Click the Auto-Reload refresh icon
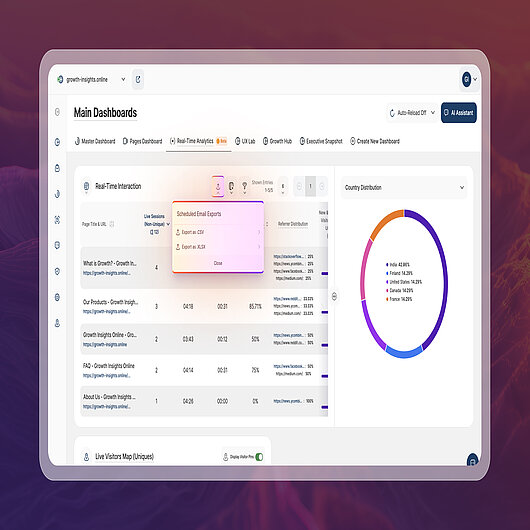The height and width of the screenshot is (530, 530). point(392,113)
